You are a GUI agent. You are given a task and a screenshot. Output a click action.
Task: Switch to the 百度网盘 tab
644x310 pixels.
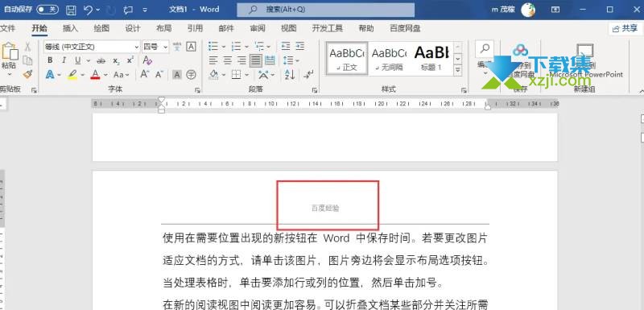point(405,28)
